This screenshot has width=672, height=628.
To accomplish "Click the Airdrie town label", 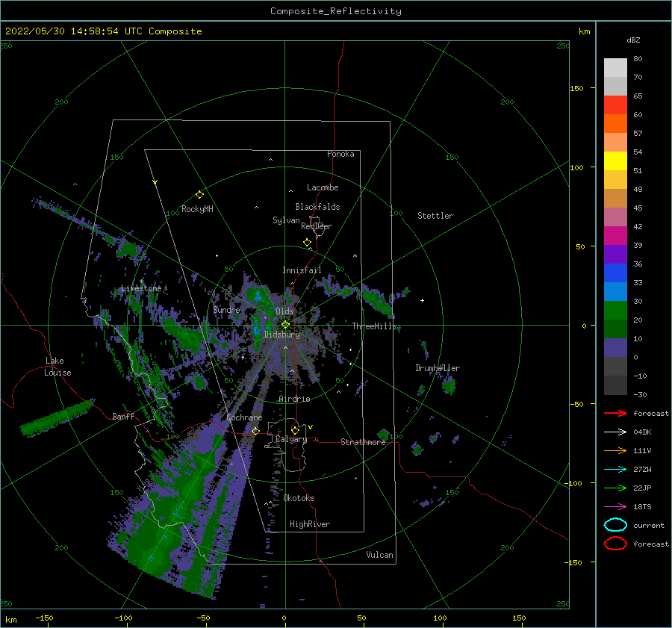I will 294,399.
